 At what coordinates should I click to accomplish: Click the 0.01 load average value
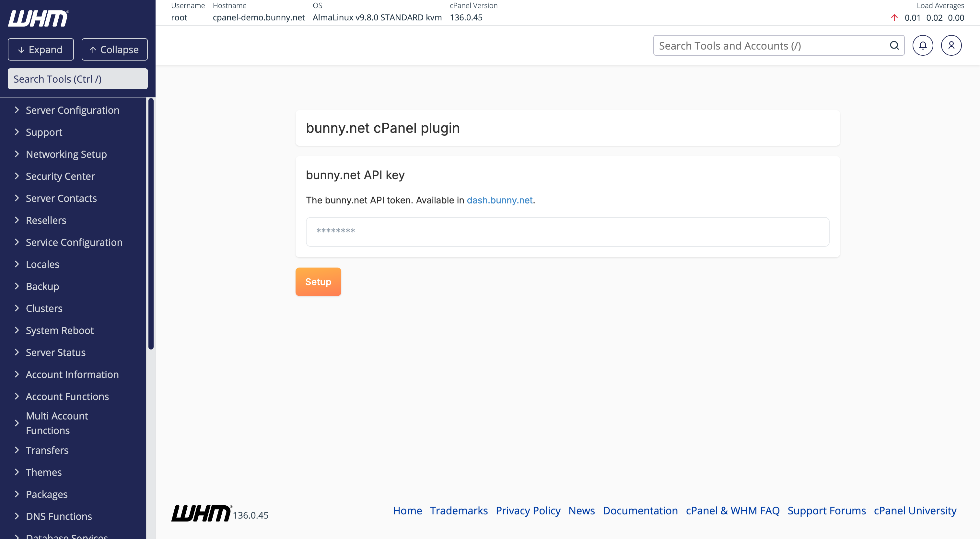[x=912, y=17]
